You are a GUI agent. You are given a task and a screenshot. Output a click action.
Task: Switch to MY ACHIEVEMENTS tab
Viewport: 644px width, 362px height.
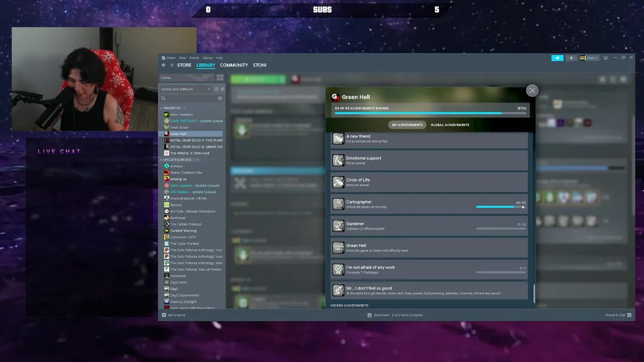[408, 125]
